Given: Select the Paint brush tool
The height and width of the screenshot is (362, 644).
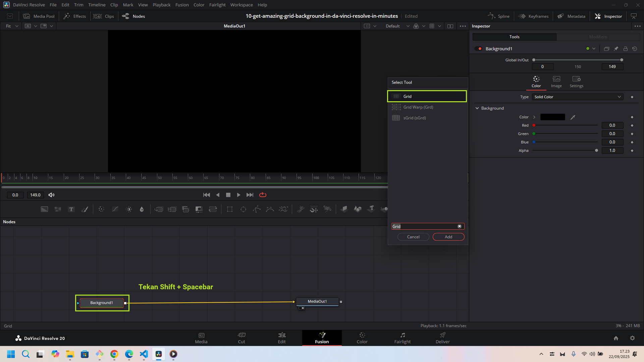Looking at the screenshot, I should pos(85,209).
